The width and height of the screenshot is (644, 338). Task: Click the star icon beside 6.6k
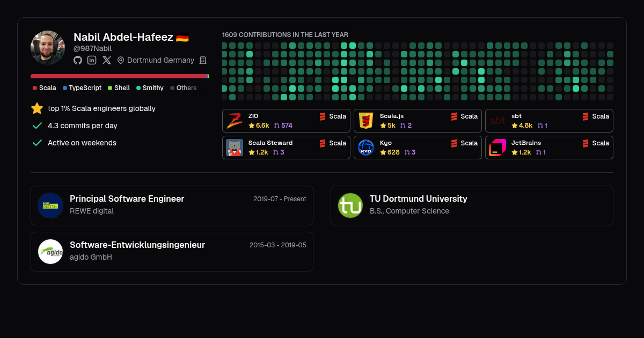[x=252, y=126]
